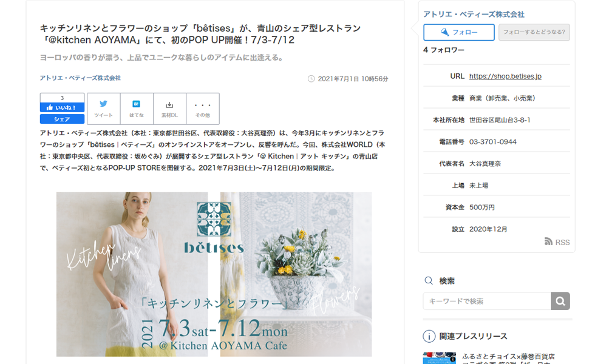This screenshot has height=364, width=595.
Task: Open the https://shop.betises.jp link
Action: point(505,76)
